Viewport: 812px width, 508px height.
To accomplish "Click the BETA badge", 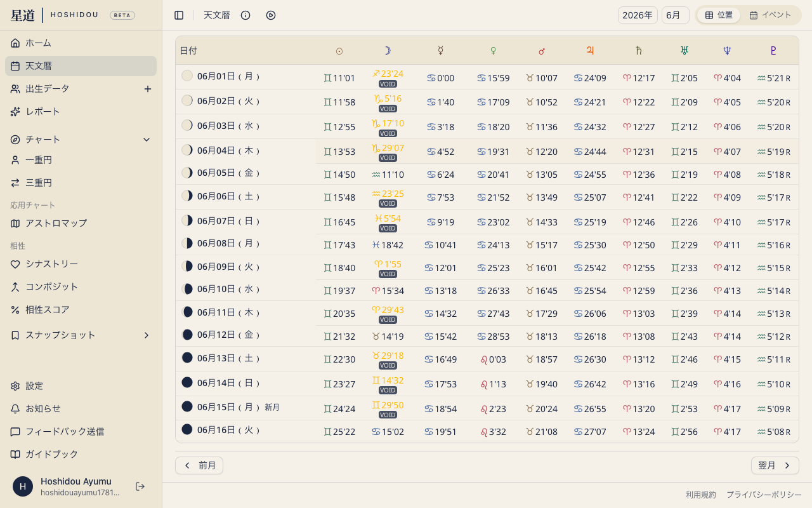I will [x=122, y=15].
